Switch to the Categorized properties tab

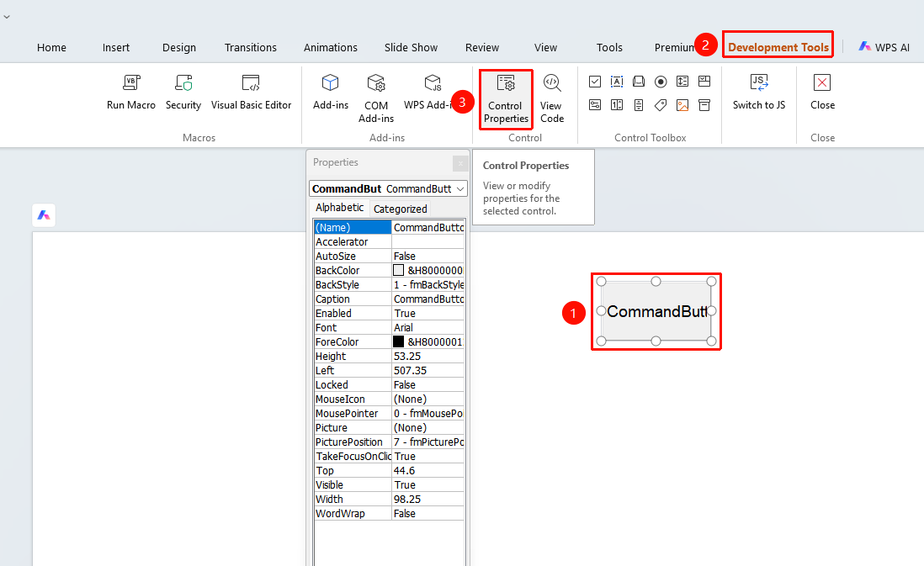pos(400,209)
